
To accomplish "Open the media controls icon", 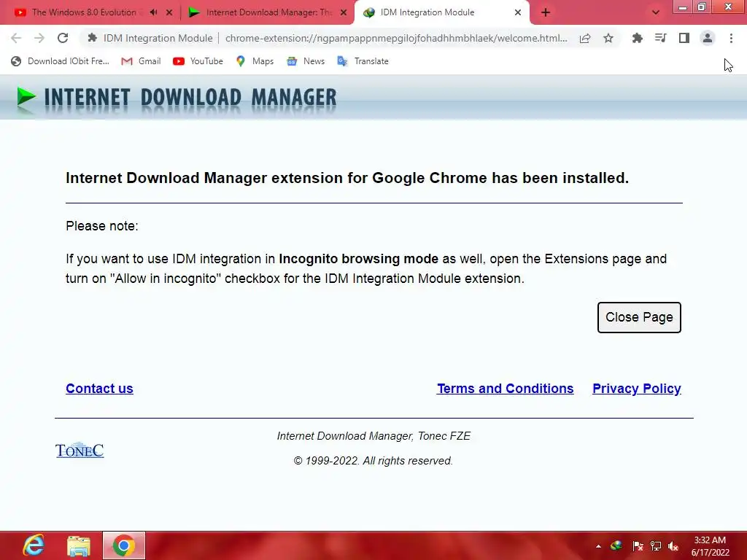I will tap(660, 38).
